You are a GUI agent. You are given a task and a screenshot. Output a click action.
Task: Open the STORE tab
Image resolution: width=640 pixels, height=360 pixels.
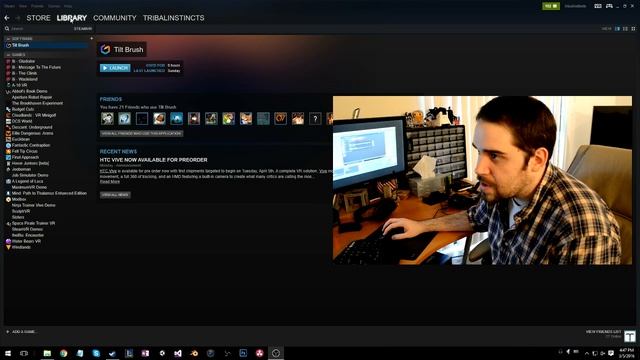pos(38,18)
